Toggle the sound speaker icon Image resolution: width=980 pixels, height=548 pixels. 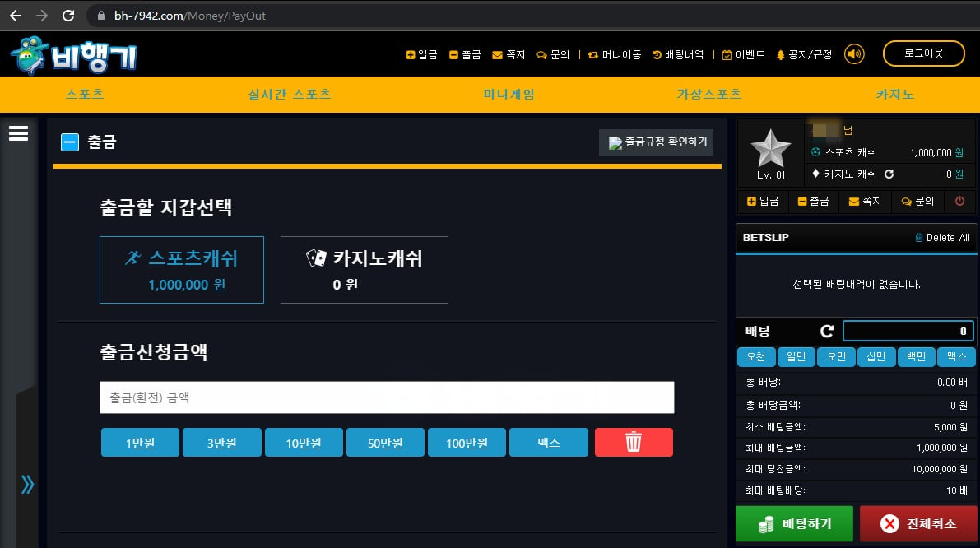point(854,54)
